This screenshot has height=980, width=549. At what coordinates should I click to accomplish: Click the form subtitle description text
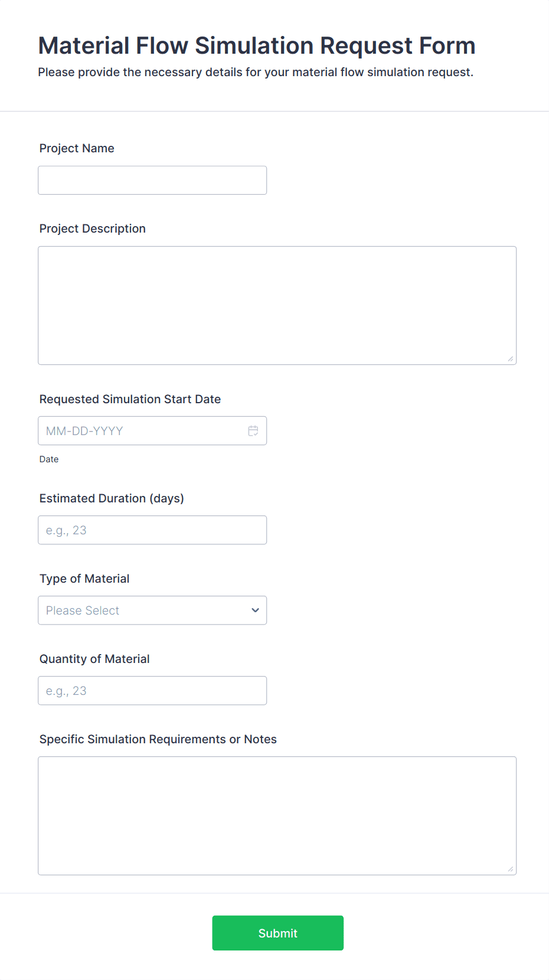point(256,72)
